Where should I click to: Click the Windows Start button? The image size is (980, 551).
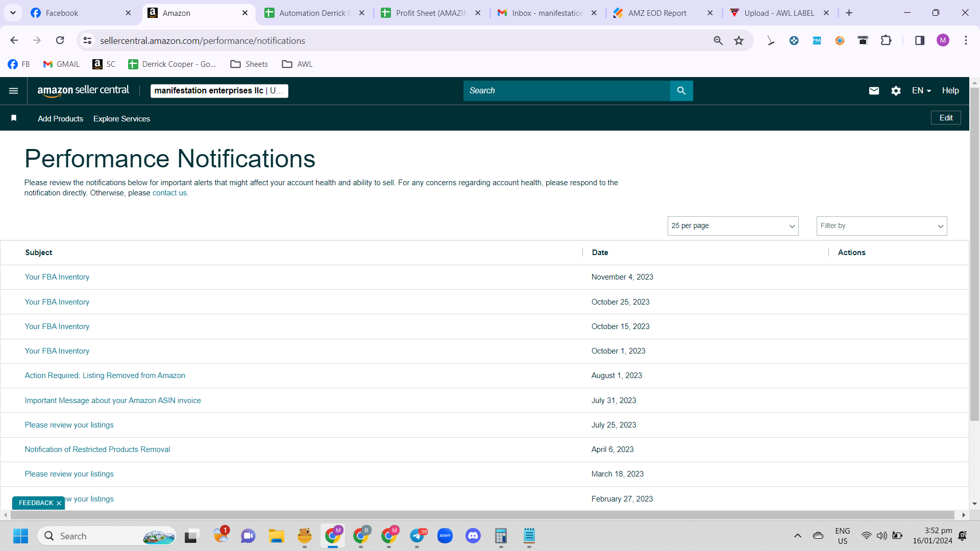coord(21,536)
